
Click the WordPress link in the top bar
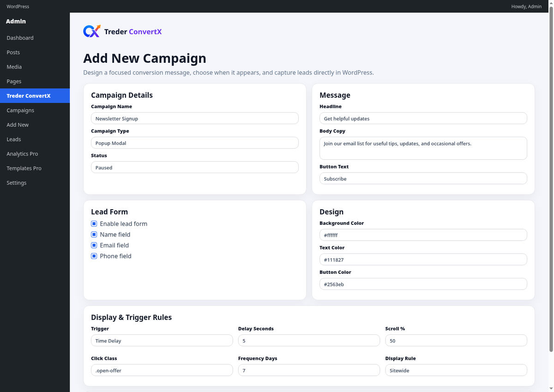tap(18, 6)
